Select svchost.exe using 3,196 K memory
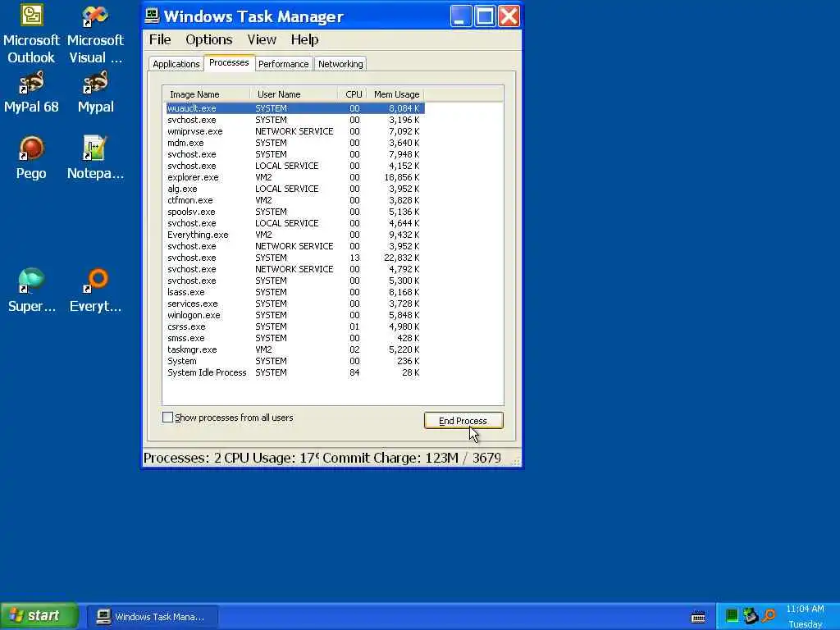The height and width of the screenshot is (630, 840). [294, 120]
